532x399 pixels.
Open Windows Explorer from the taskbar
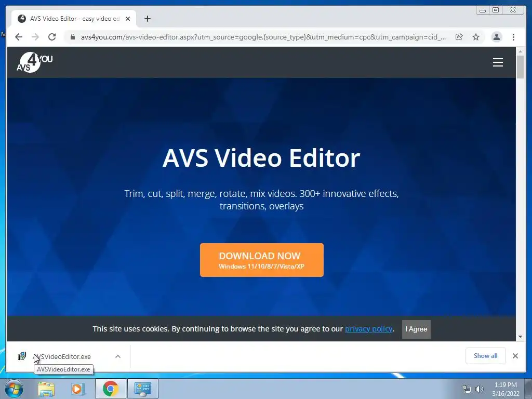click(46, 389)
